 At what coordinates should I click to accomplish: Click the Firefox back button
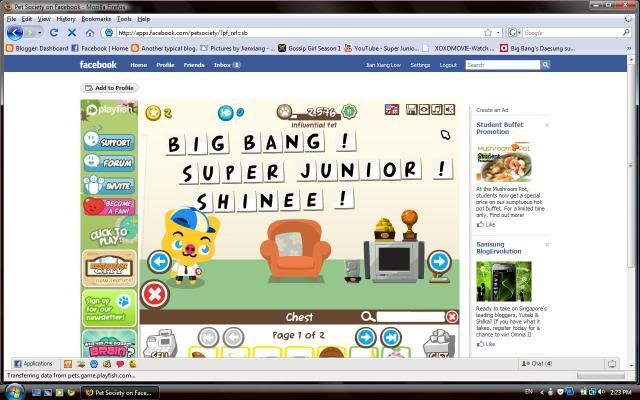(15, 33)
